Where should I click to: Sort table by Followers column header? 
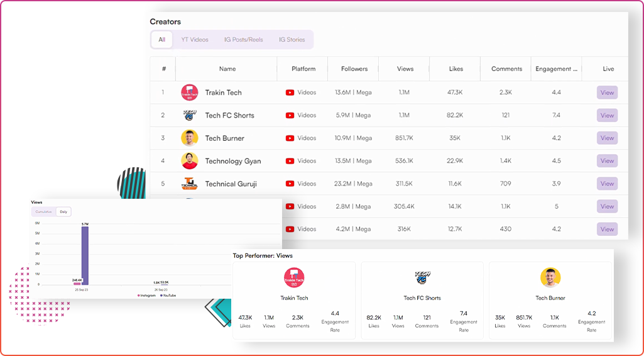coord(354,69)
